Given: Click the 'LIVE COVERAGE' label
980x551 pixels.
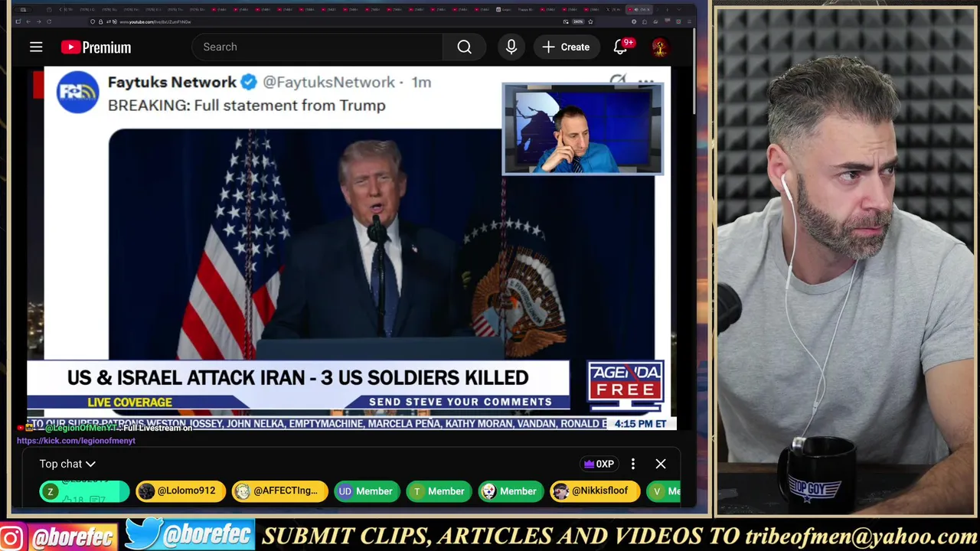Looking at the screenshot, I should coord(129,402).
